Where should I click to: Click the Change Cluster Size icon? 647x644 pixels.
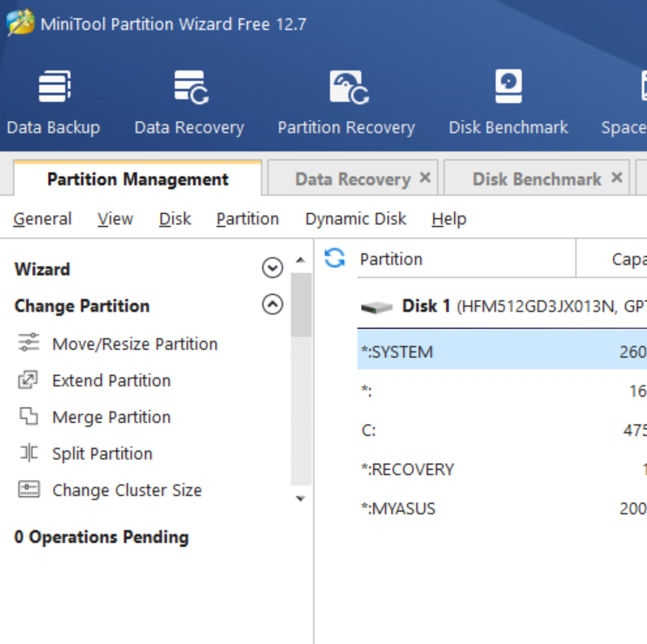[x=29, y=489]
